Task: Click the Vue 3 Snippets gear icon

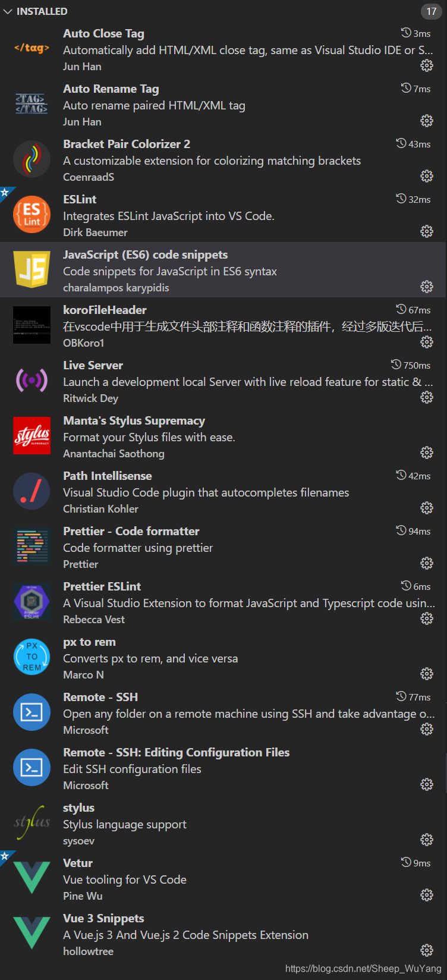Action: pos(427,950)
